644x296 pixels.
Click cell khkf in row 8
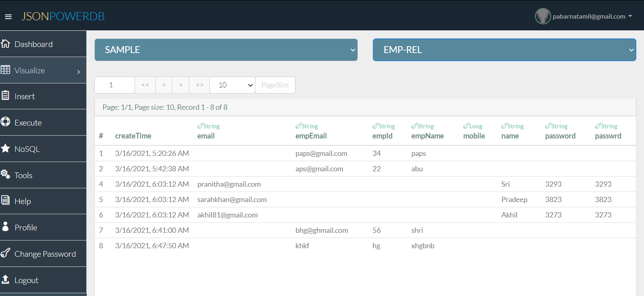302,246
